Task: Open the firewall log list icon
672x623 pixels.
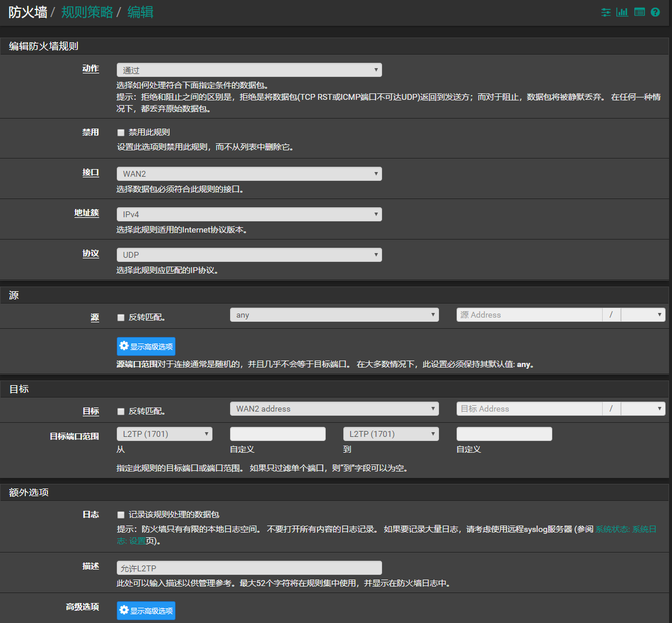Action: pos(639,12)
